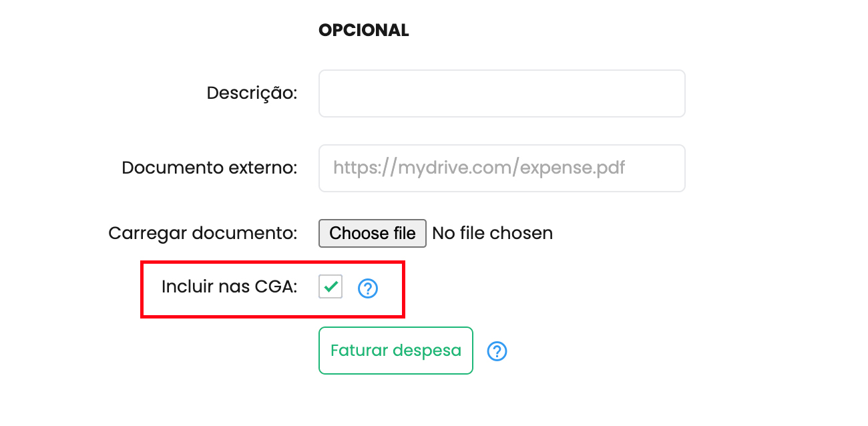Viewport: 868px width, 426px height.
Task: Select the empty description input box
Action: pyautogui.click(x=502, y=93)
